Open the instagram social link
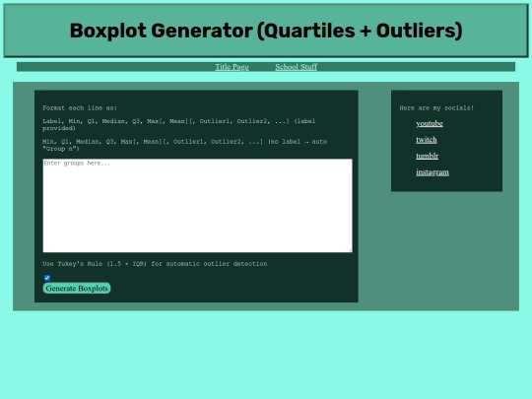The height and width of the screenshot is (399, 532). click(x=432, y=172)
